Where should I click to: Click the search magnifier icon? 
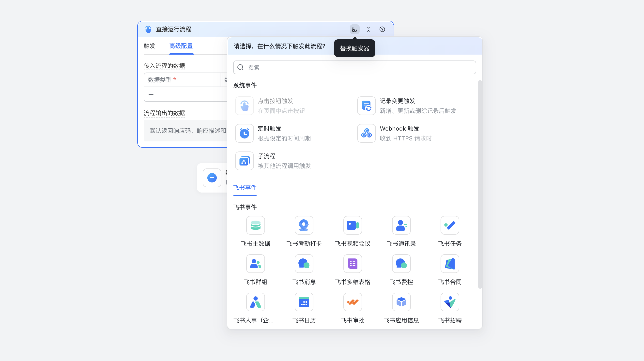tap(240, 67)
